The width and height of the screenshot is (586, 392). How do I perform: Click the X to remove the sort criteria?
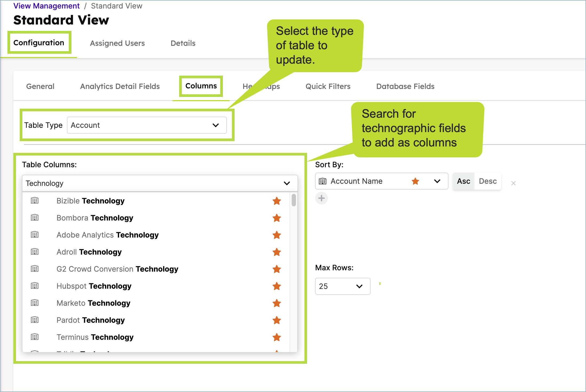[x=513, y=183]
